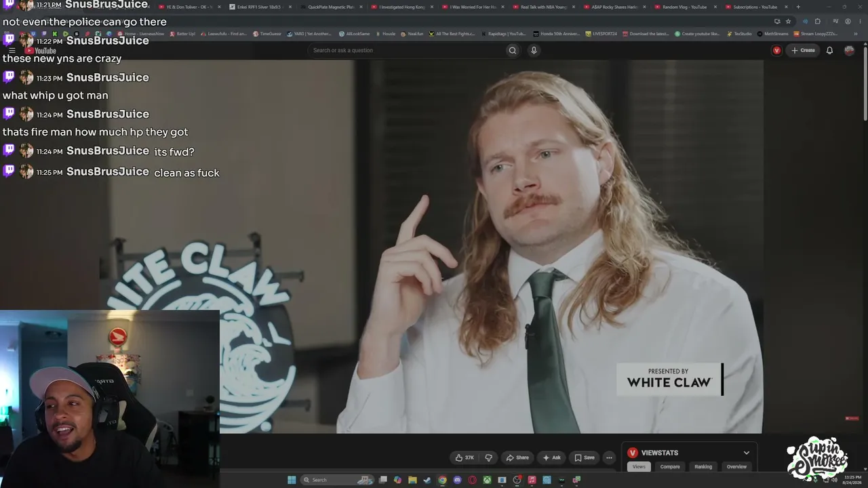Select the Overview tab in ViewStats
This screenshot has height=488, width=868.
click(x=736, y=466)
